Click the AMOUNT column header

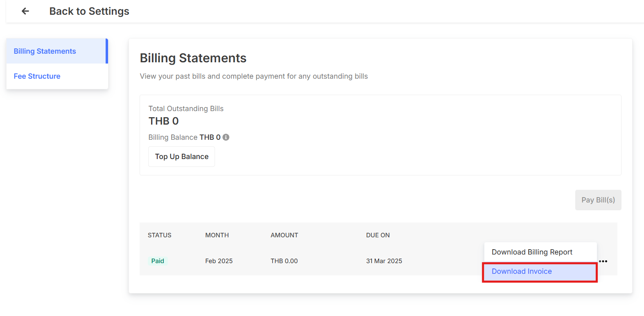click(x=285, y=235)
